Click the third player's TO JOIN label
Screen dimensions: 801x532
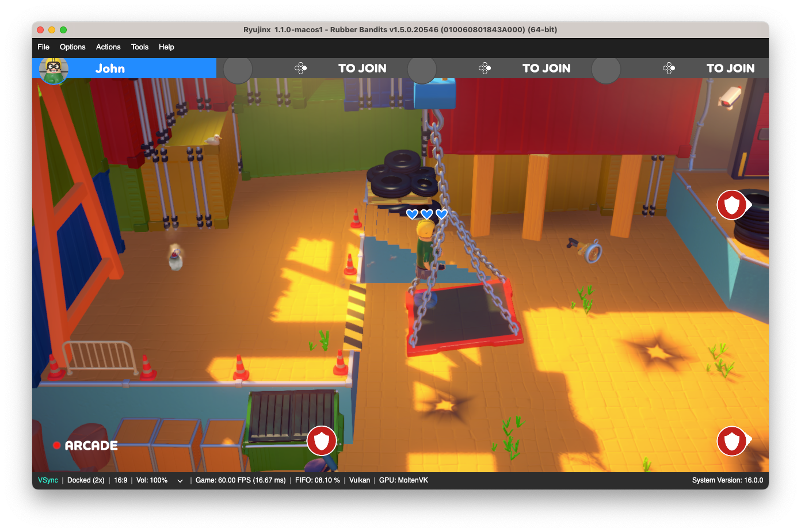click(x=547, y=68)
